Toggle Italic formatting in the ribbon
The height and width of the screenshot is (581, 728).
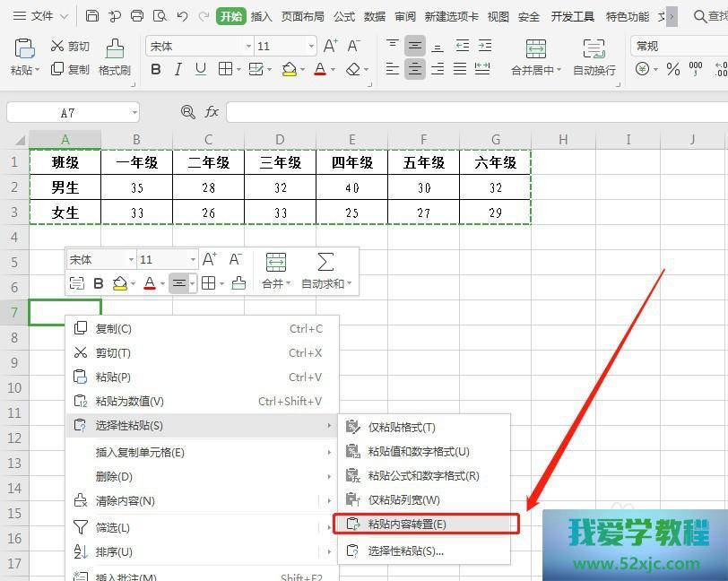tap(178, 69)
